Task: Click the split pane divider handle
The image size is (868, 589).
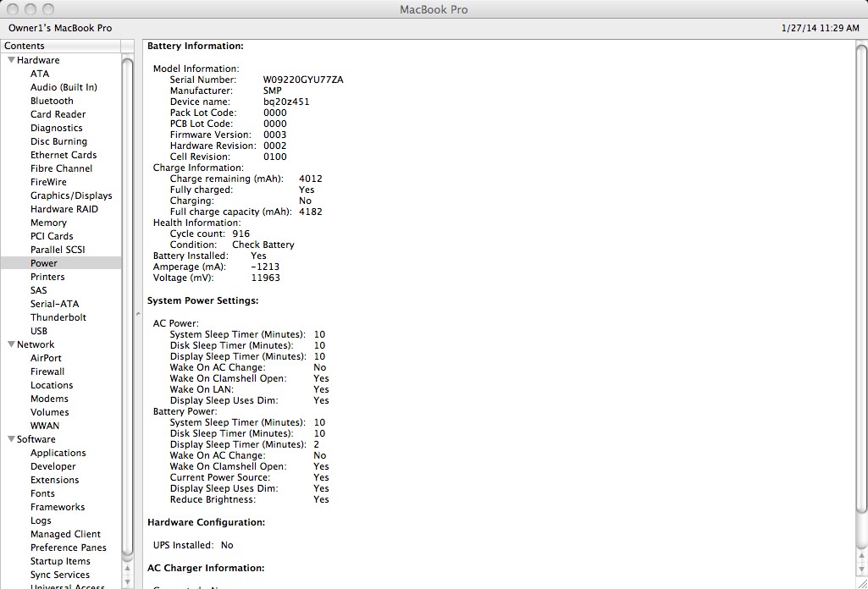Action: coord(138,314)
